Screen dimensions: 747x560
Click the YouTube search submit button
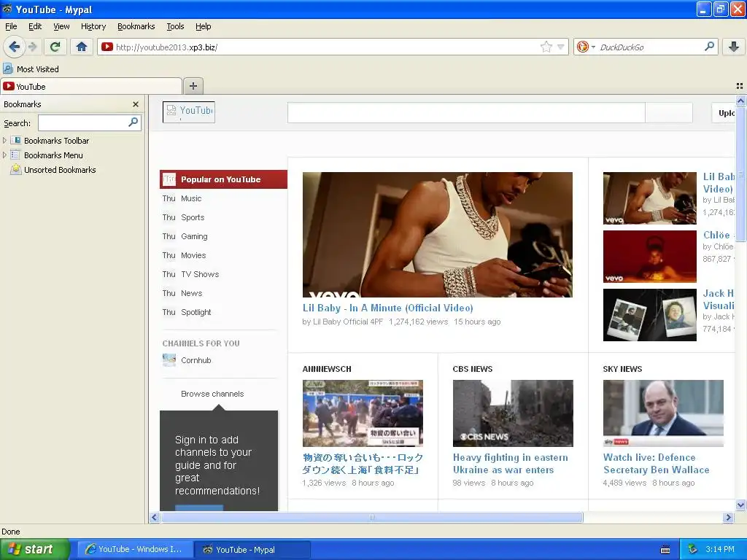(x=669, y=113)
